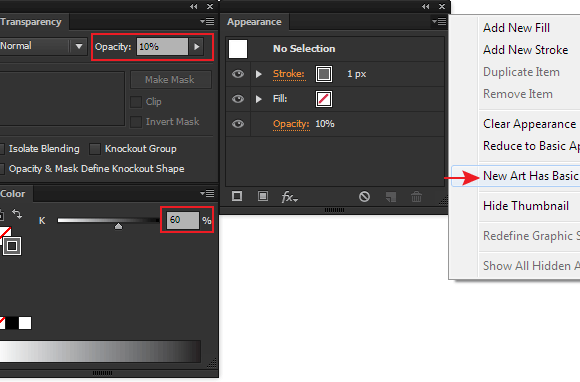
Task: Choose Hide Thumbnail from the menu
Action: tap(526, 206)
